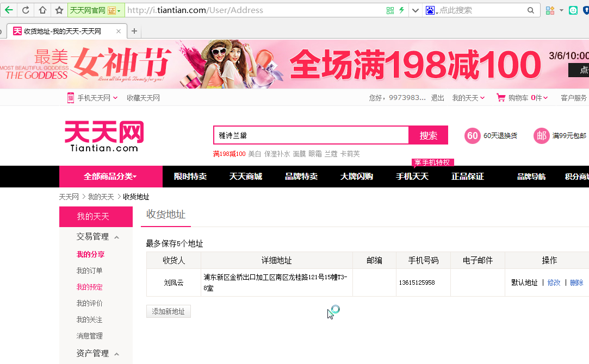This screenshot has height=364, width=589.
Task: Click the mobile phone icon beside 手机天天网
Action: point(71,98)
